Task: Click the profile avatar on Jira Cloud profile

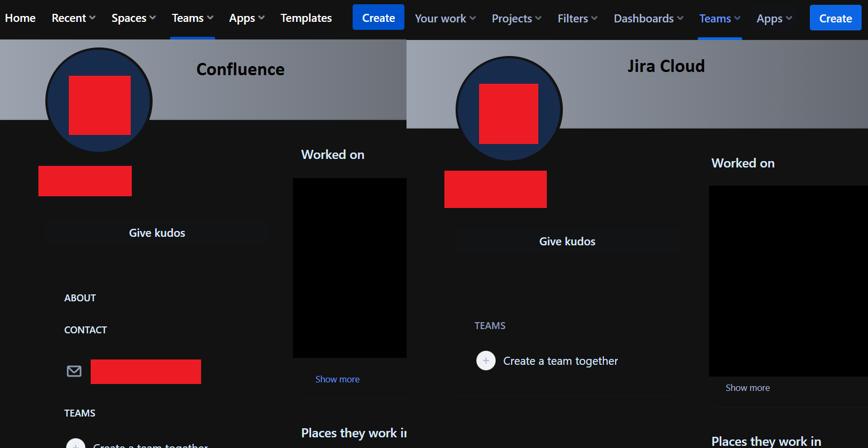Action: (x=509, y=109)
